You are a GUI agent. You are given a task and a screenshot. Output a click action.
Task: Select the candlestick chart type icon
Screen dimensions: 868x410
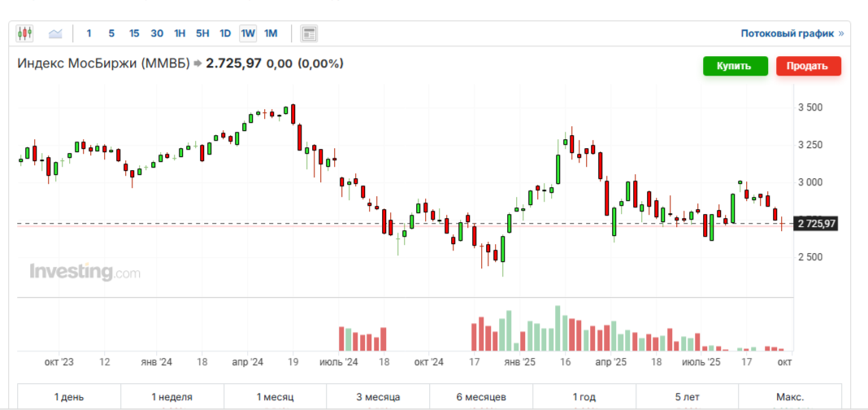tap(25, 33)
